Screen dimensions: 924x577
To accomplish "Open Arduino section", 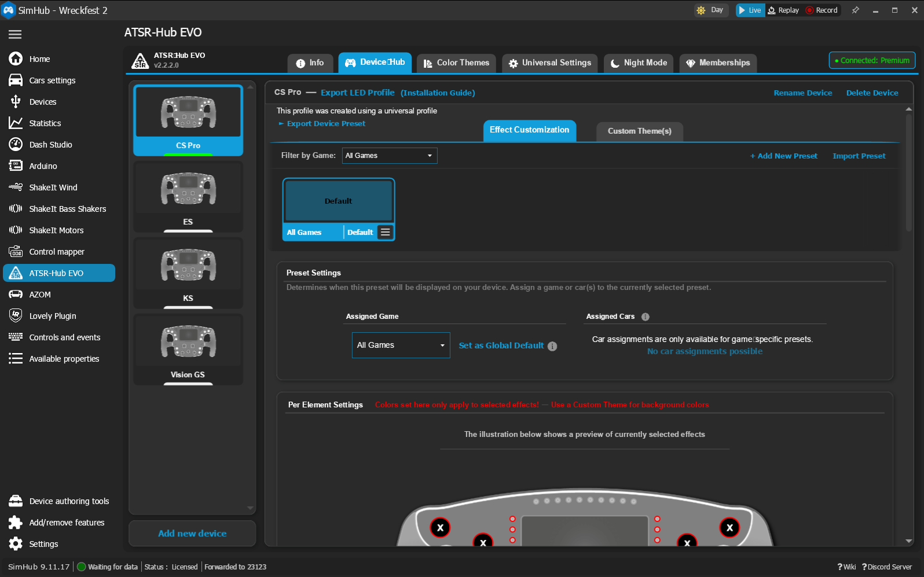I will click(x=43, y=166).
